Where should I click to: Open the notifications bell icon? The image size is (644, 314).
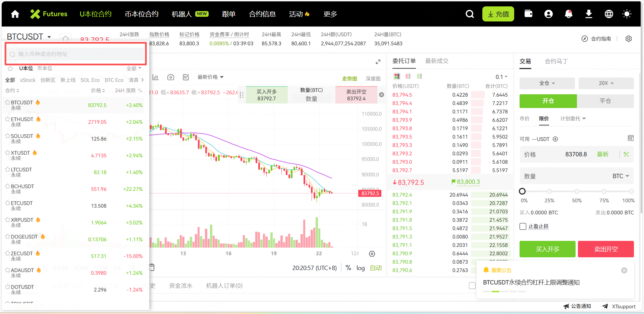click(569, 14)
